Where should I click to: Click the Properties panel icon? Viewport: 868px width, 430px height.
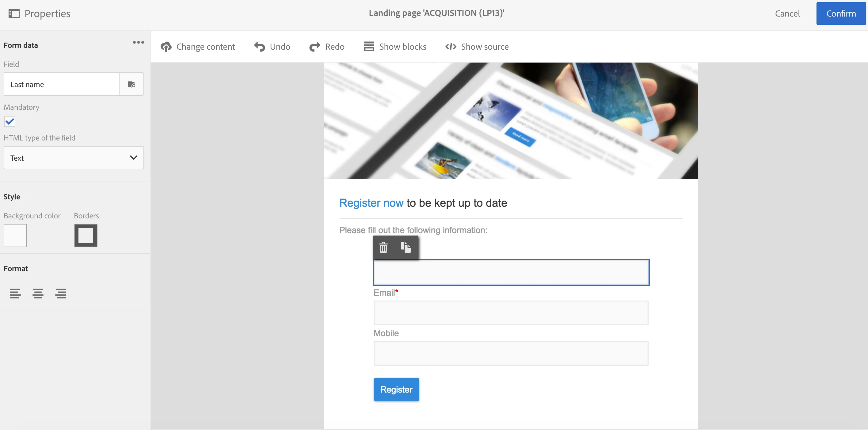click(14, 13)
